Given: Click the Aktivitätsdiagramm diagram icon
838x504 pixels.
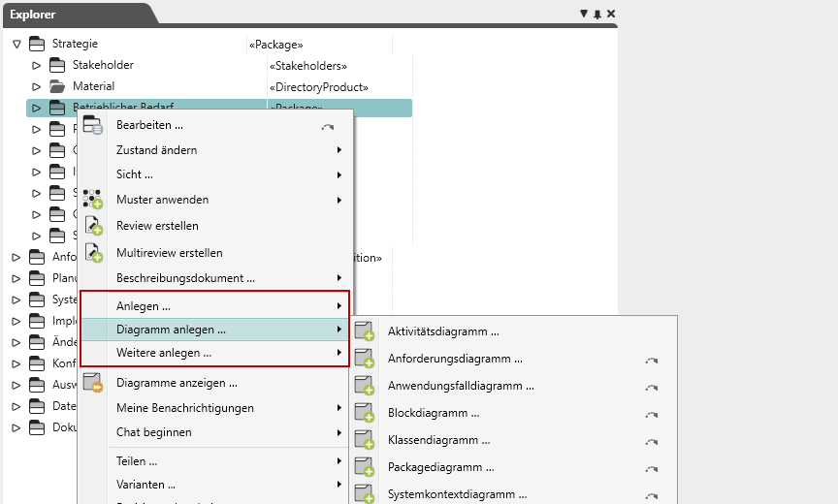Looking at the screenshot, I should coord(364,331).
